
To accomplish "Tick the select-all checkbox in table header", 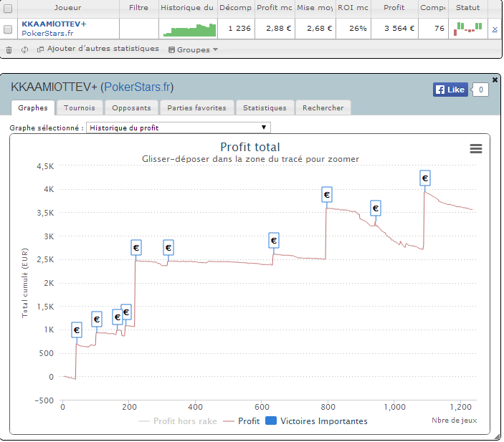I will 8,8.
